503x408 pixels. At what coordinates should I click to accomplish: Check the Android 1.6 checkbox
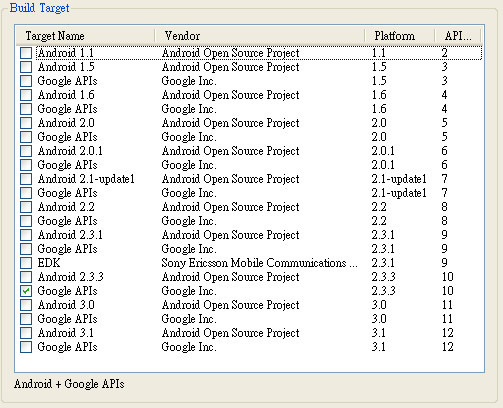pyautogui.click(x=26, y=95)
